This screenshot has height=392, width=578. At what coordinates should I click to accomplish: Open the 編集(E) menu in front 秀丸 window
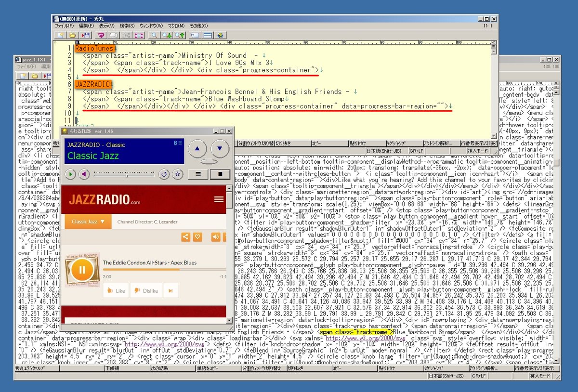(87, 26)
